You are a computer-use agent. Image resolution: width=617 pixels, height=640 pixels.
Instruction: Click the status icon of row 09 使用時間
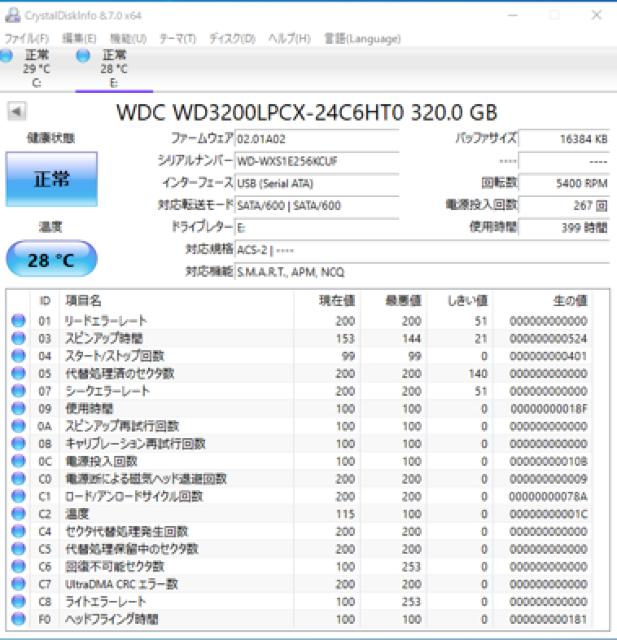point(18,409)
